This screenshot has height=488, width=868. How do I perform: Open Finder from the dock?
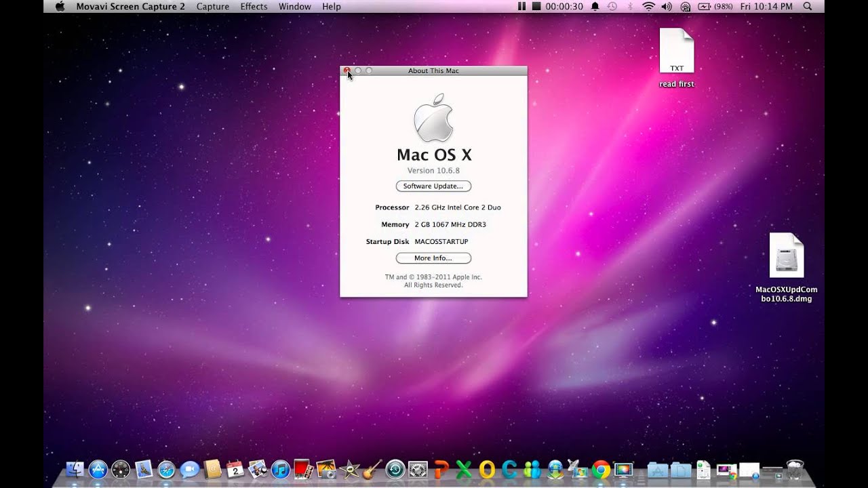tap(75, 469)
